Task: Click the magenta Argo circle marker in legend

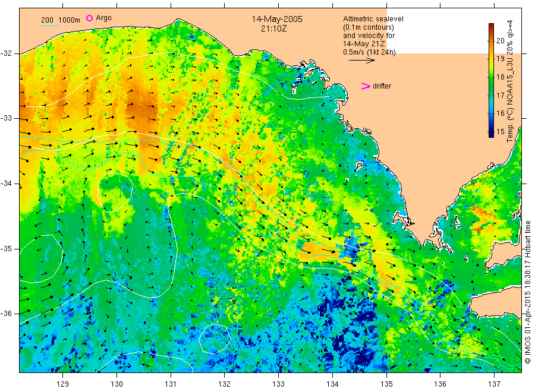Action: click(x=89, y=18)
